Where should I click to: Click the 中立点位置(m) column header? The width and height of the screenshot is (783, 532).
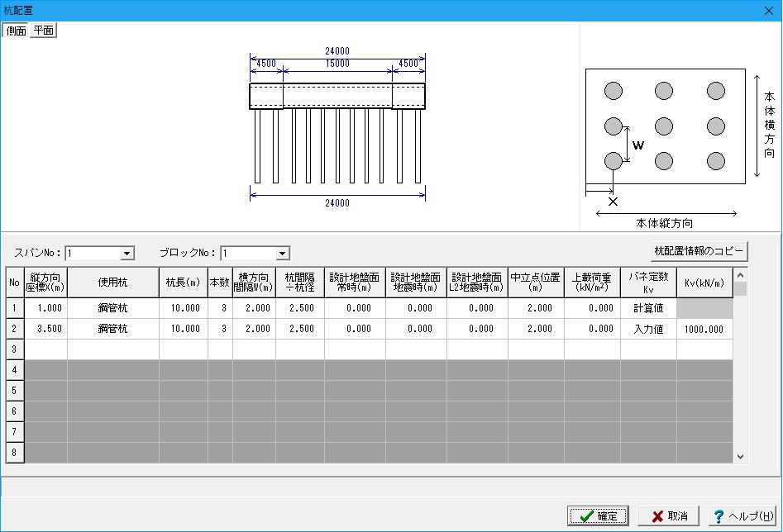click(x=536, y=283)
